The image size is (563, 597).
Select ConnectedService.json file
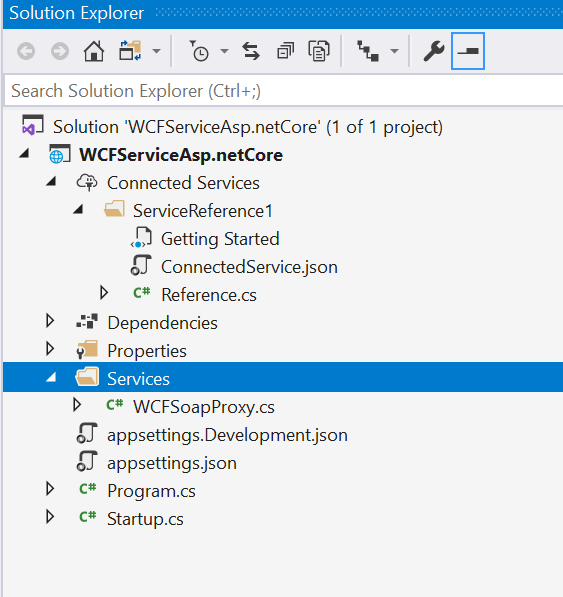(249, 267)
